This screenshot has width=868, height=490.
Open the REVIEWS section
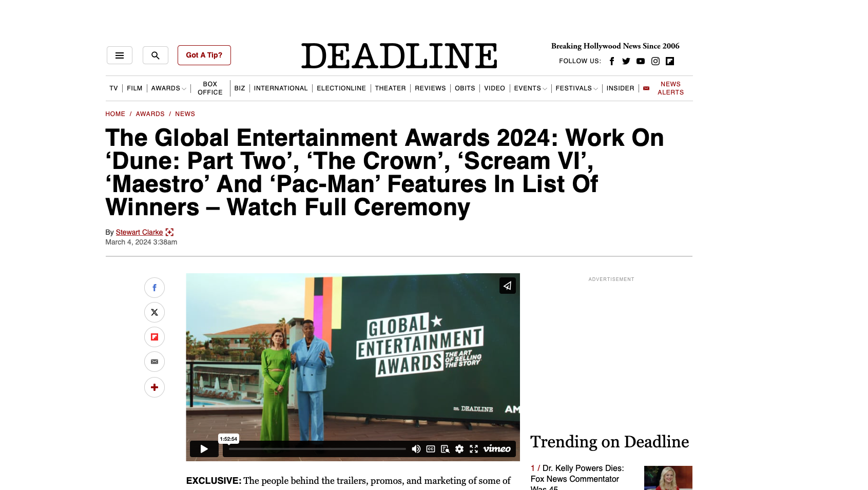(x=430, y=88)
